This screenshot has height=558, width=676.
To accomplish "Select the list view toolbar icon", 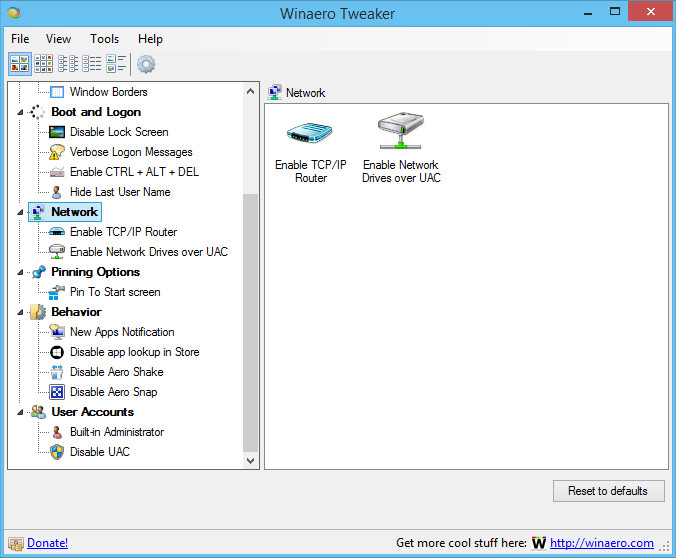I will point(68,64).
